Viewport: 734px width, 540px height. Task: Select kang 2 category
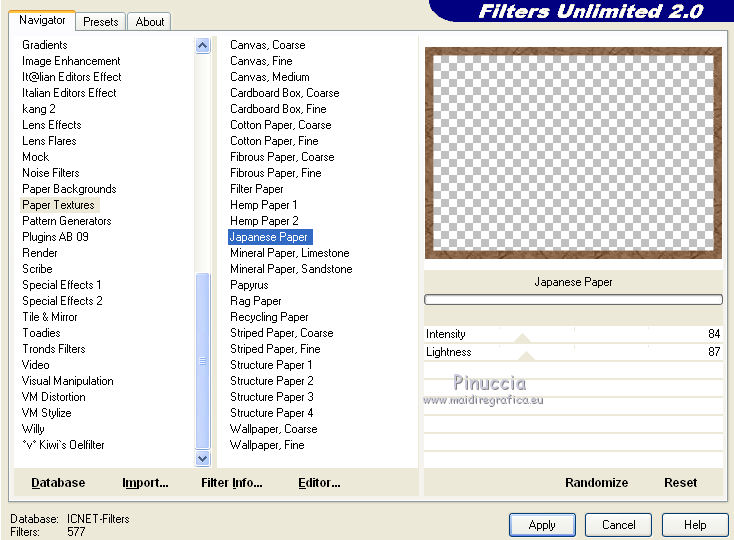pyautogui.click(x=39, y=109)
